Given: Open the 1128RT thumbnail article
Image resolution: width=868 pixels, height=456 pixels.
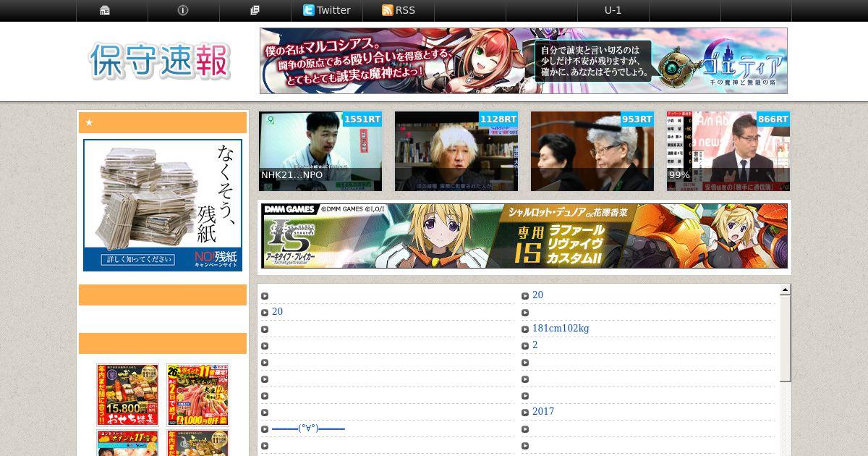Looking at the screenshot, I should pos(456,151).
